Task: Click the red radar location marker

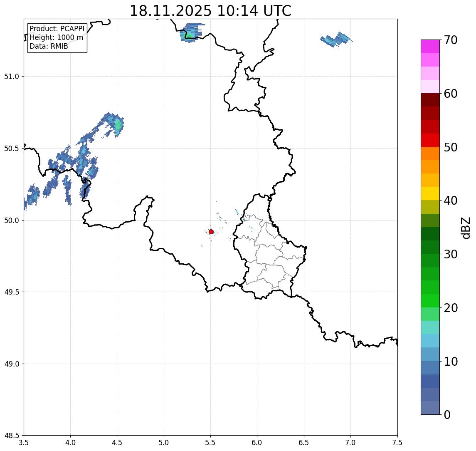Action: point(211,232)
